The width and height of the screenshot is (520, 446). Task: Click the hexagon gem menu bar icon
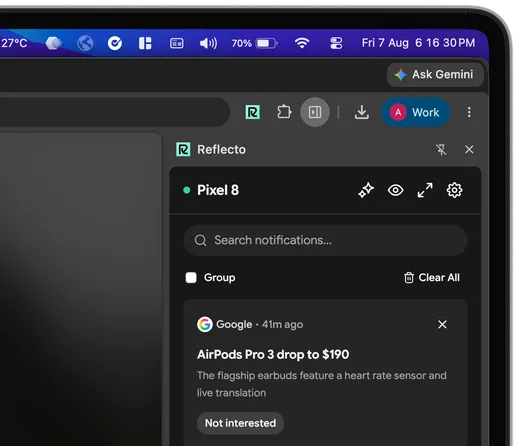pos(53,43)
